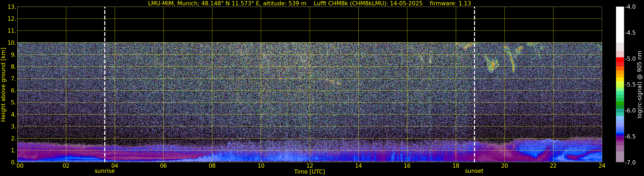Screen dimensions: 644x176
Task: Click the time axis tick '14'
Action: click(358, 166)
